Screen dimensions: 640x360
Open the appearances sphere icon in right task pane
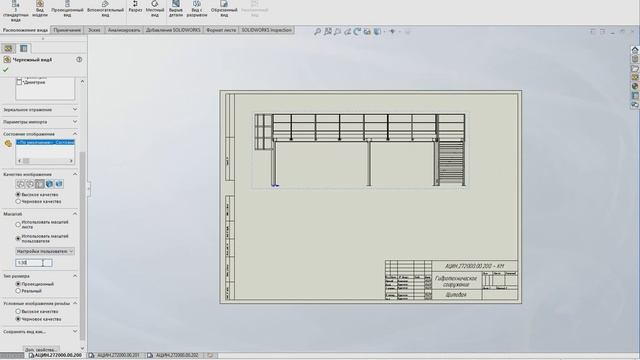pyautogui.click(x=635, y=86)
